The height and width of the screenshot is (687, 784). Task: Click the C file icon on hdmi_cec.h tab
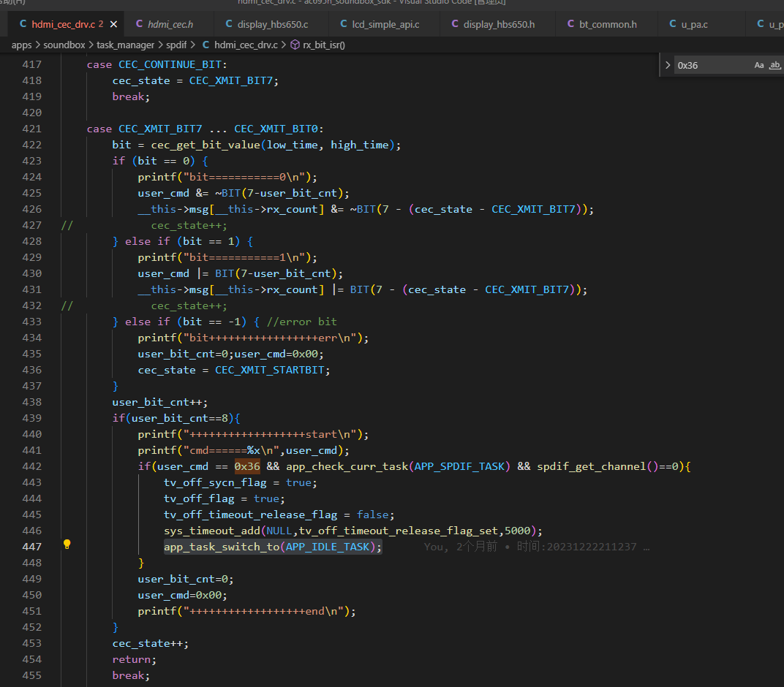pos(140,24)
